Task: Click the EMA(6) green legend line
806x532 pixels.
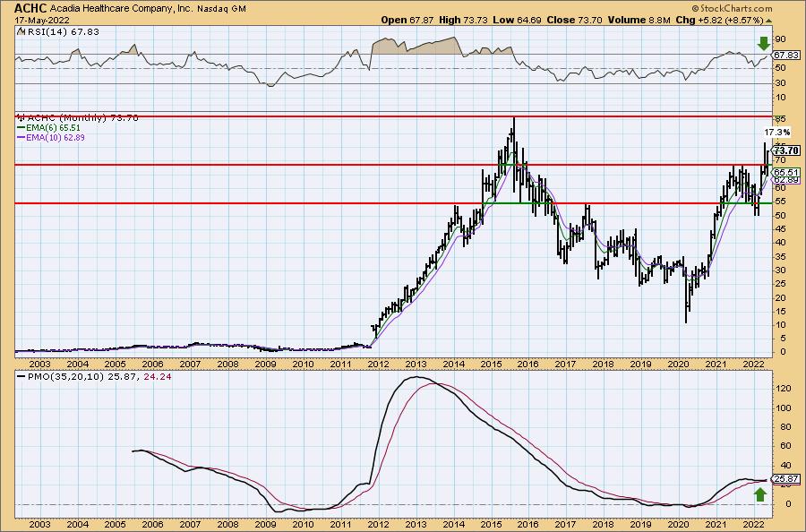Action: tap(21, 127)
